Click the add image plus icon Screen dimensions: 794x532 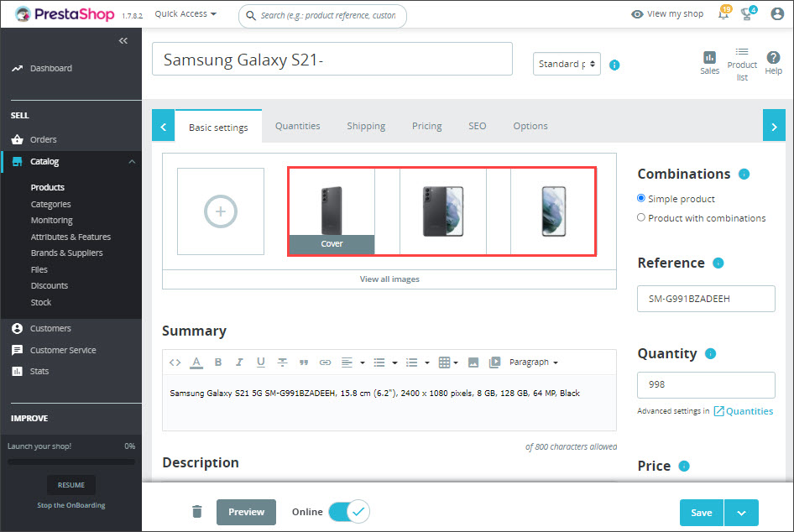point(220,211)
